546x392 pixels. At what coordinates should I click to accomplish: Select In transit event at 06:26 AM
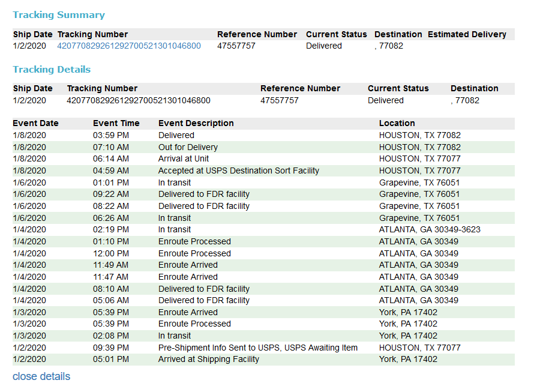(175, 218)
